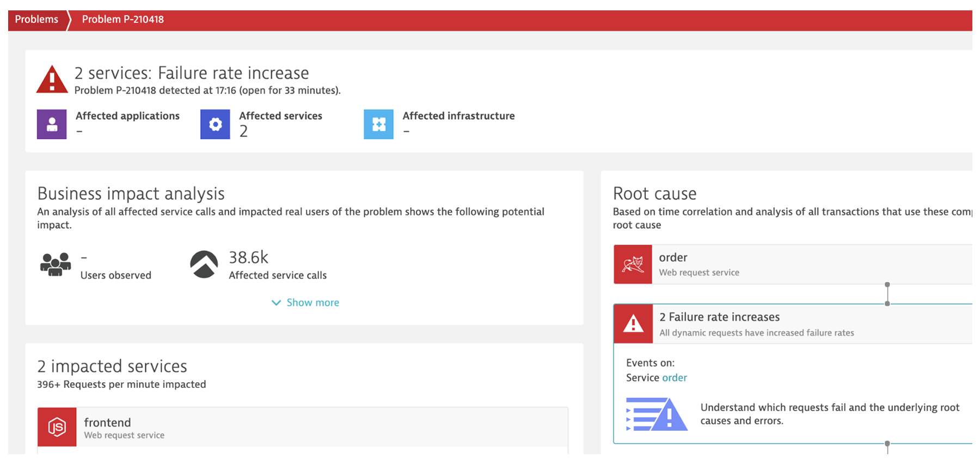Click the Tomcat order service icon
The width and height of the screenshot is (980, 476).
633,265
